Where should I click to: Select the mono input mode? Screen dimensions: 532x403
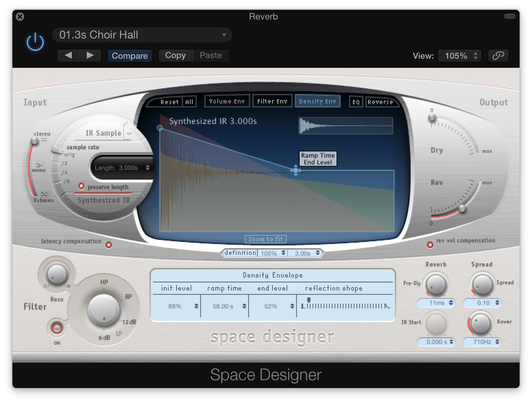39,170
